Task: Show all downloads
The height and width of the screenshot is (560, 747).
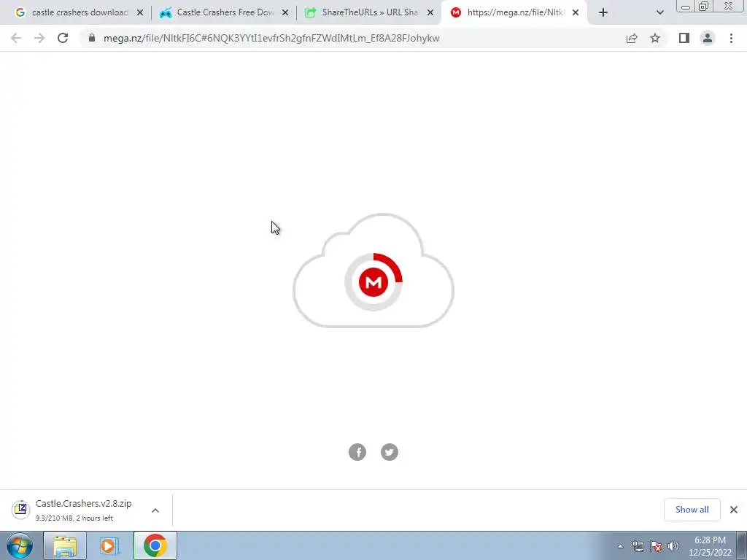Action: 692,510
